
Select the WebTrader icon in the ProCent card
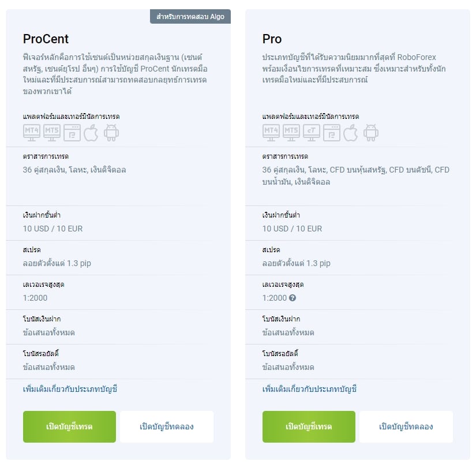click(72, 133)
